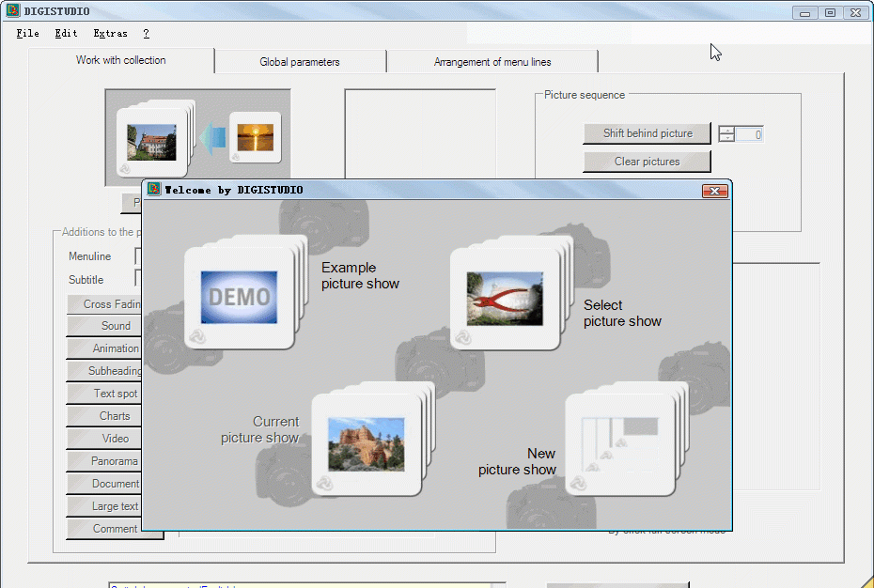Click the sunset slide thumbnail

(x=256, y=137)
